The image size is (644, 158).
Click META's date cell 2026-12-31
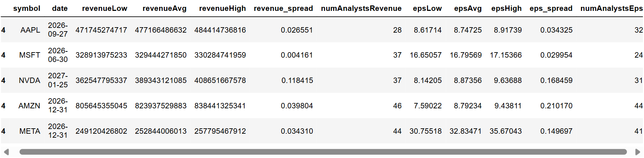58,131
